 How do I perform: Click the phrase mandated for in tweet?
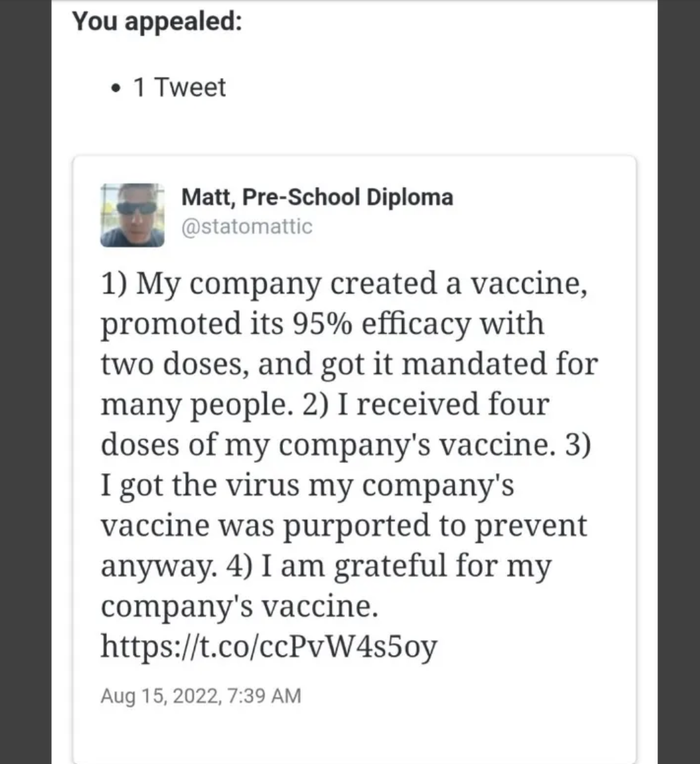499,364
